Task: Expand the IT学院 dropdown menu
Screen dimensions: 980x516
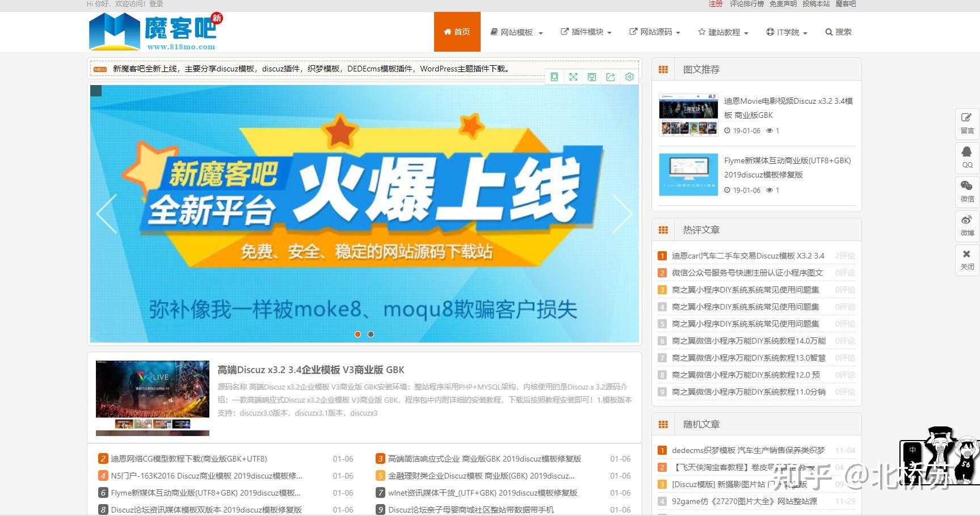Action: [x=786, y=32]
